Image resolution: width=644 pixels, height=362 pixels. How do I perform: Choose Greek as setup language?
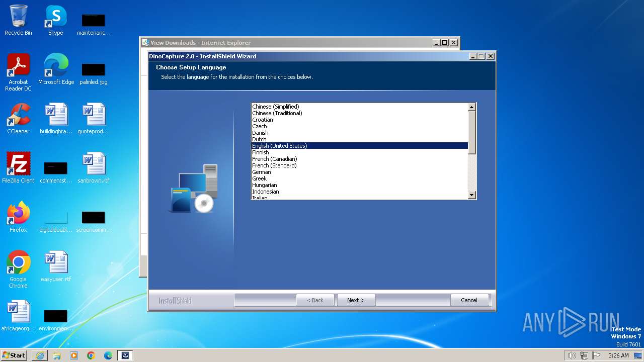click(x=360, y=178)
